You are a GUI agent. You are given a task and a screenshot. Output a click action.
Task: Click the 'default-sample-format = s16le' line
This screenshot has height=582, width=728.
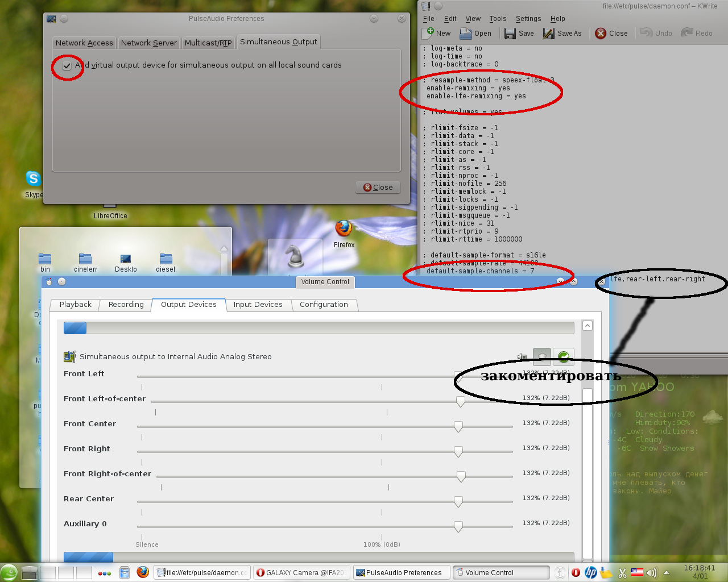[485, 255]
